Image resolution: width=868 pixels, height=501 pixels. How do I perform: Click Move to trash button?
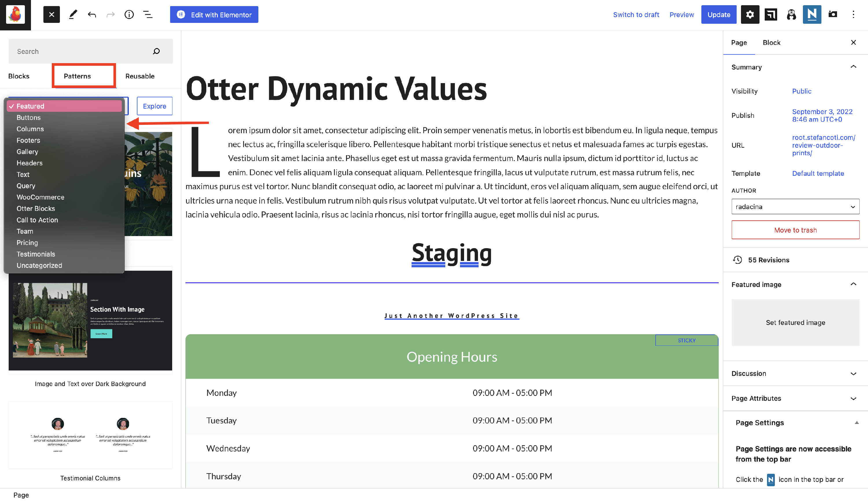coord(795,230)
